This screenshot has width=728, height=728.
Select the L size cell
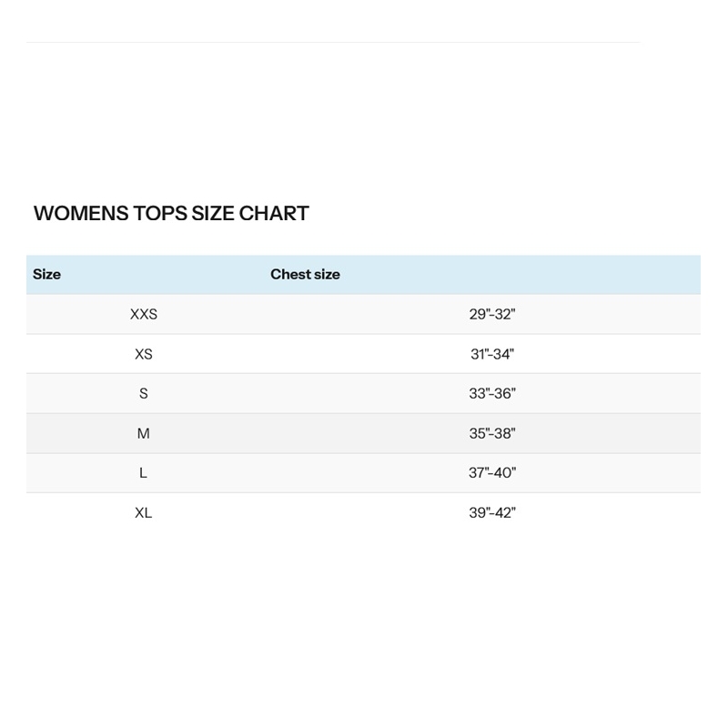pos(144,473)
